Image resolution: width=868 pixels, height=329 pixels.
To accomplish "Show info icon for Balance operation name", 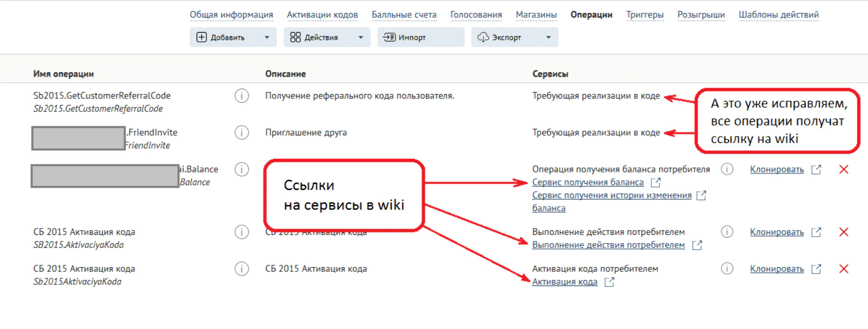I will (x=242, y=170).
